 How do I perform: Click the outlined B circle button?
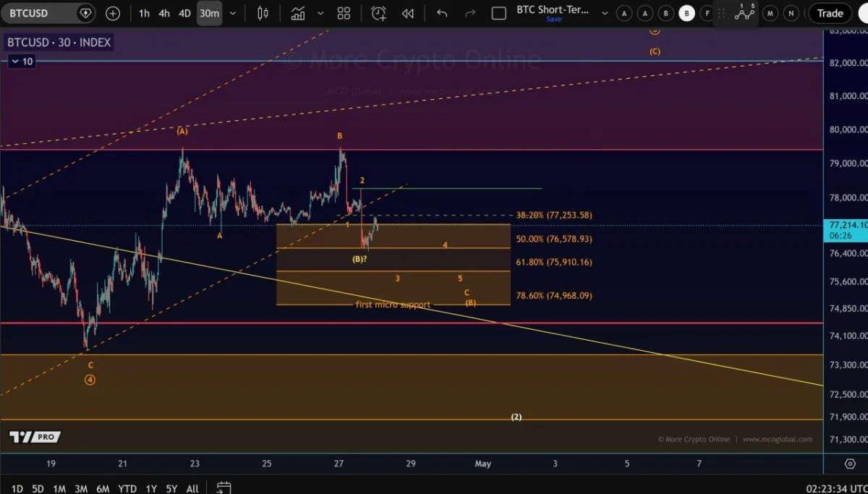(x=666, y=13)
